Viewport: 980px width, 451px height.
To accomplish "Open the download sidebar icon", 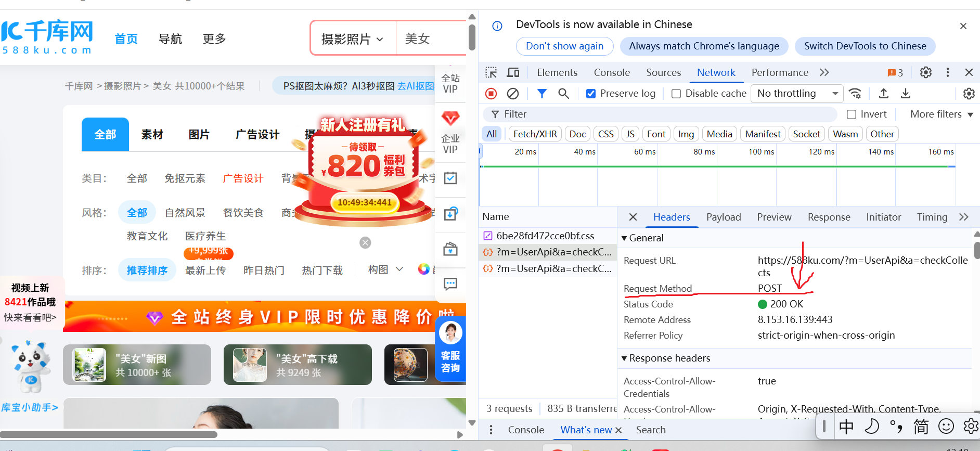I will 450,213.
